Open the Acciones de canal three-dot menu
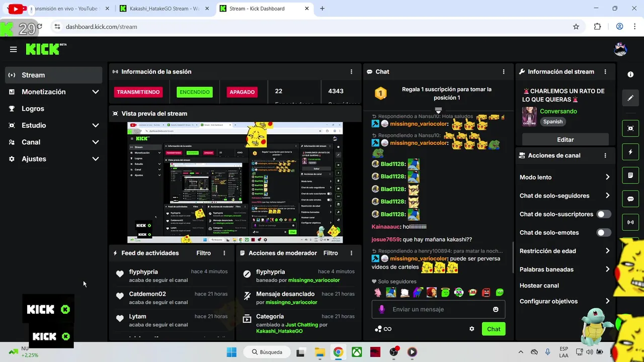 point(605,156)
